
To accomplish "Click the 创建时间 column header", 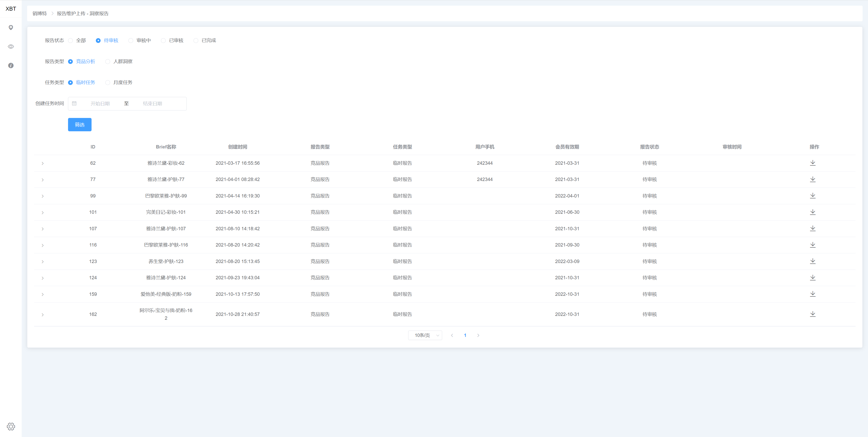I will click(238, 147).
